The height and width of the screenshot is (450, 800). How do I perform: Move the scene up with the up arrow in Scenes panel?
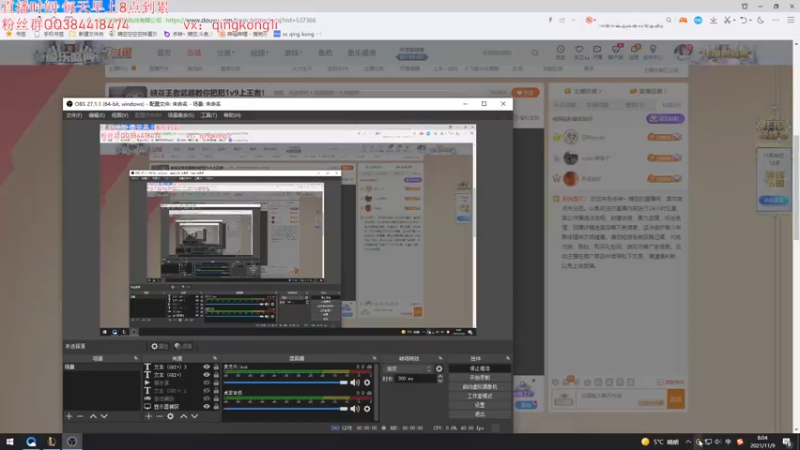[x=93, y=416]
